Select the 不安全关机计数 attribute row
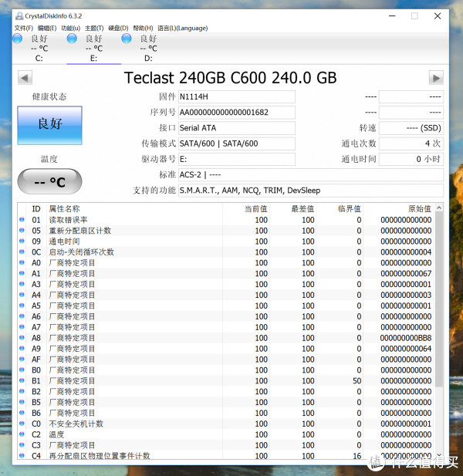The height and width of the screenshot is (476, 463). pyautogui.click(x=226, y=424)
